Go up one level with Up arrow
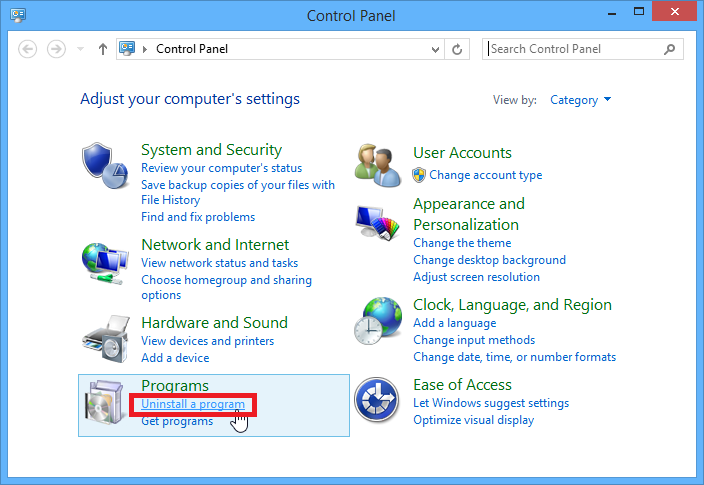Screen dimensions: 704x485 coord(103,49)
